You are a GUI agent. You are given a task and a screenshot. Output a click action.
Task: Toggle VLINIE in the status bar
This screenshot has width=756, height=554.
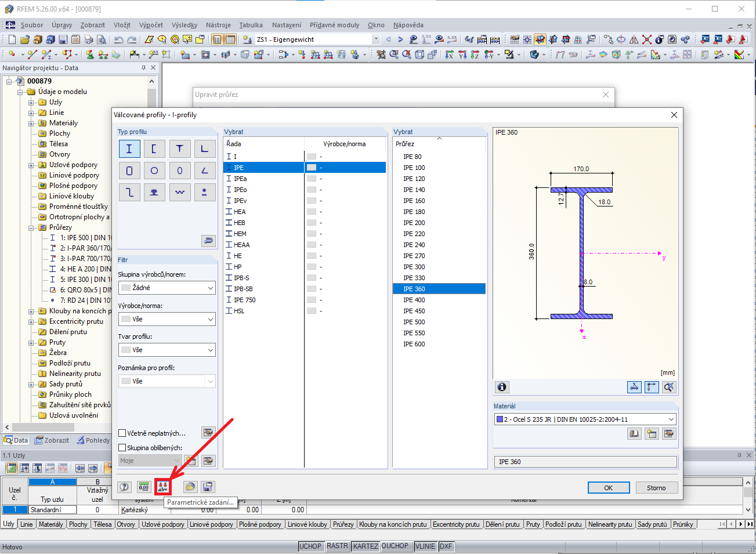(425, 546)
